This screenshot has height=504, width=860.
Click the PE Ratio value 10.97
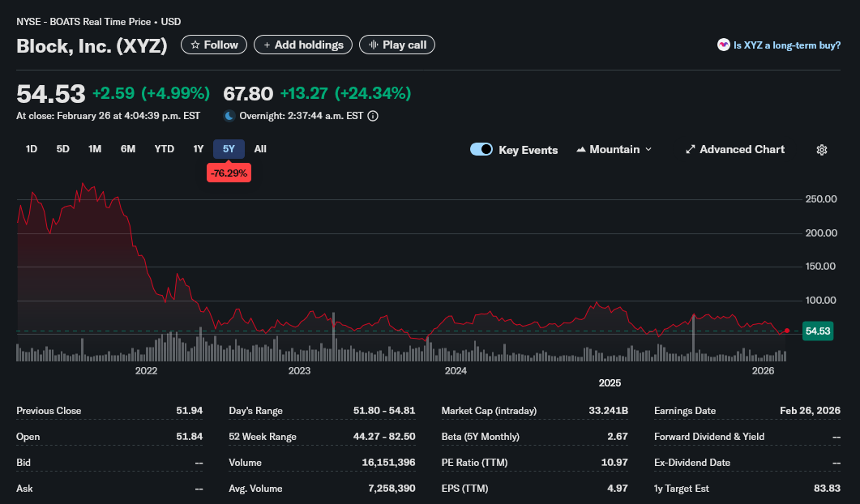(614, 463)
